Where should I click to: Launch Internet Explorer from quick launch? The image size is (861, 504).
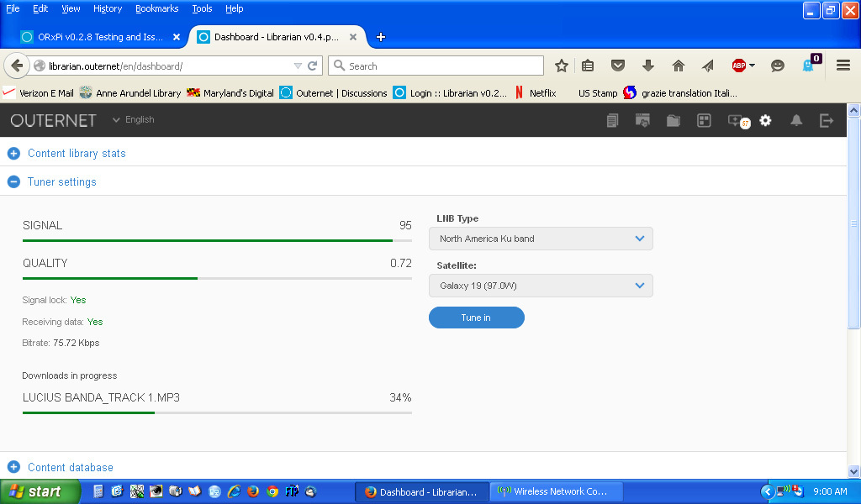234,491
